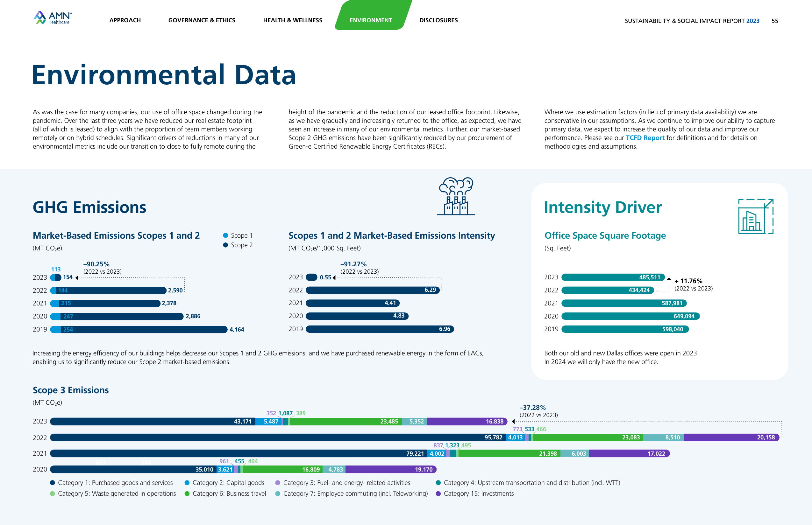Click the office building square footage icon
The width and height of the screenshot is (812, 525).
[756, 216]
